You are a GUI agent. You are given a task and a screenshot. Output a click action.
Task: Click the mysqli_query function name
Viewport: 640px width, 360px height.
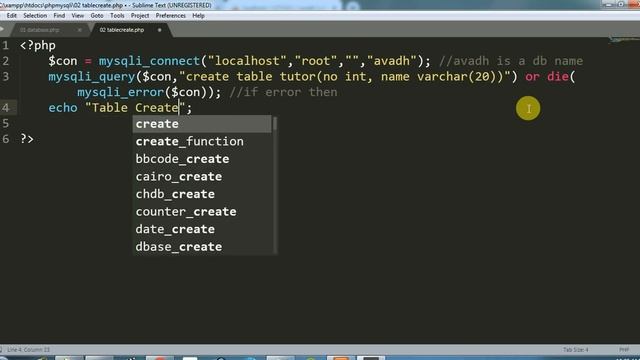92,77
